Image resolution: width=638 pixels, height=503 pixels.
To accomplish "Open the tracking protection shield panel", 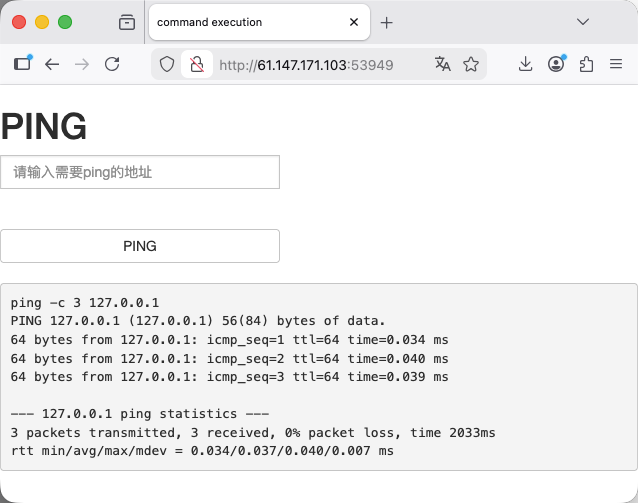I will (167, 64).
